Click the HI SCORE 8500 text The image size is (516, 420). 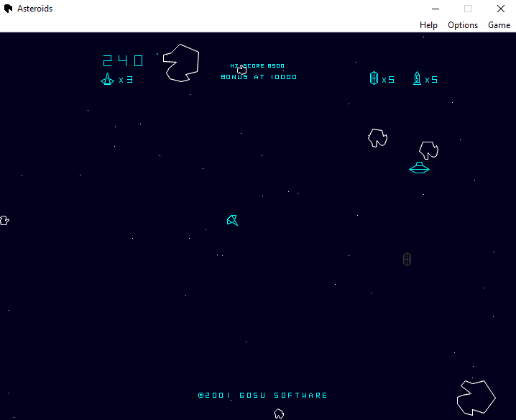tap(257, 66)
